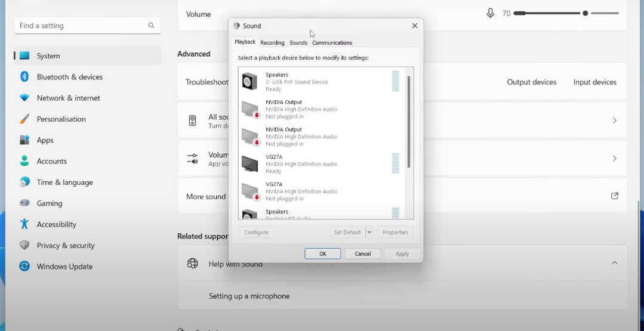Click Cancel in the Sound dialog
Image resolution: width=644 pixels, height=331 pixels.
point(363,254)
